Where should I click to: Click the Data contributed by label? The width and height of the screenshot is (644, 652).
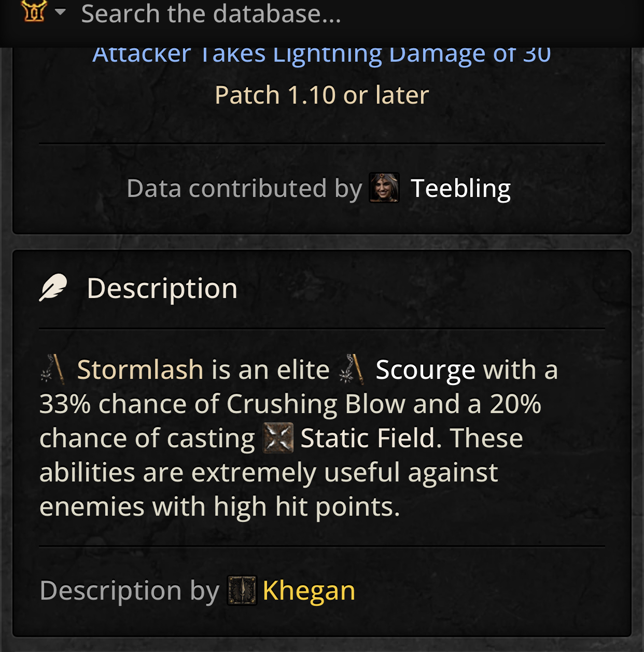point(244,189)
